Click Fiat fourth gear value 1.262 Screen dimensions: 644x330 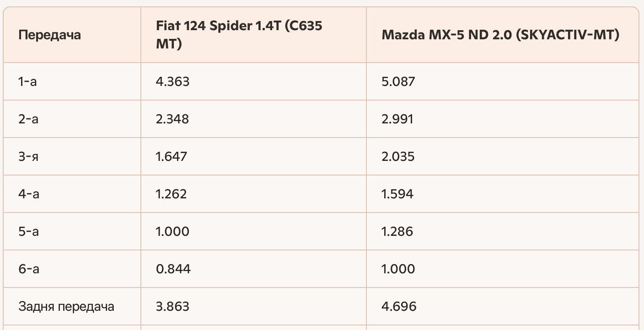pos(172,194)
